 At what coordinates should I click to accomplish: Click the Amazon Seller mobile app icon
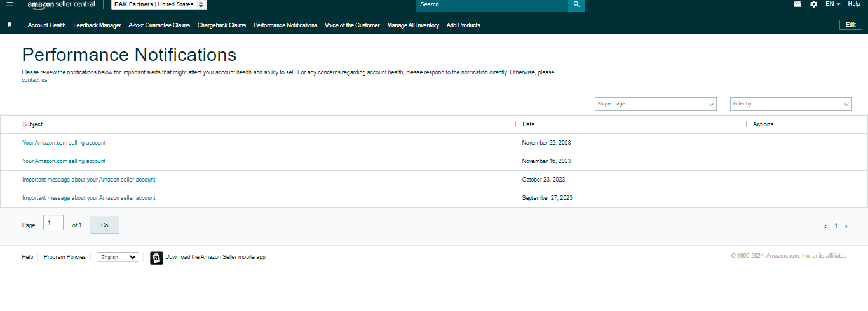156,258
